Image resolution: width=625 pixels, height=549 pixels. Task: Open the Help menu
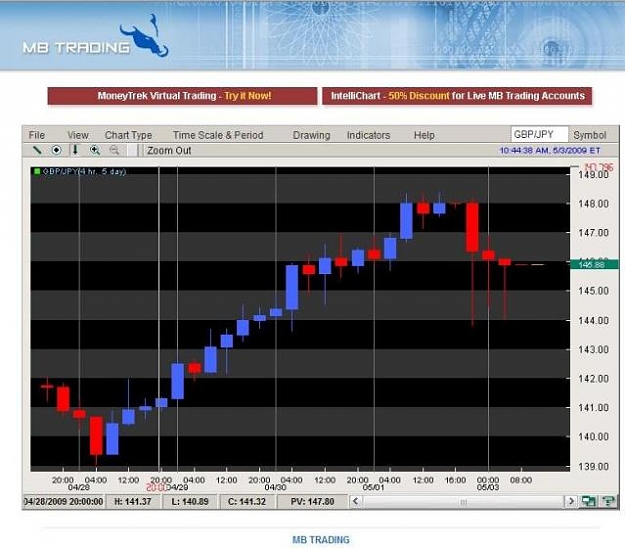point(424,135)
